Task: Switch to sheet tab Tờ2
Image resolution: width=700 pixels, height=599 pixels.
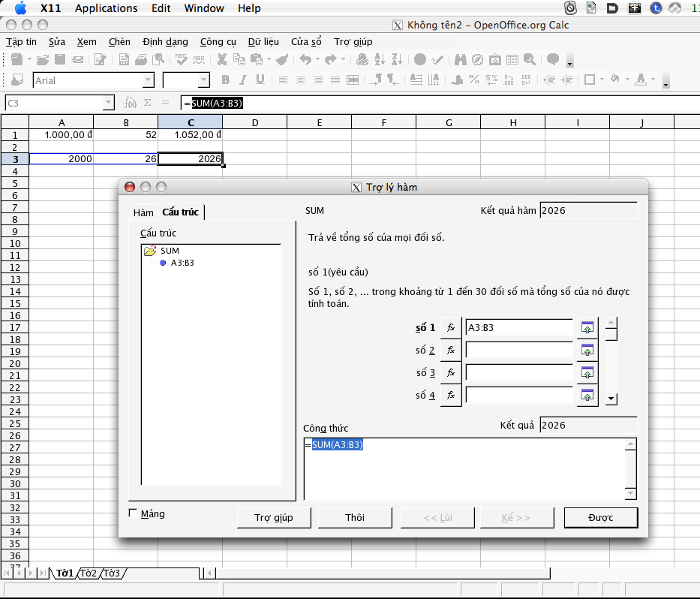Action: 89,573
